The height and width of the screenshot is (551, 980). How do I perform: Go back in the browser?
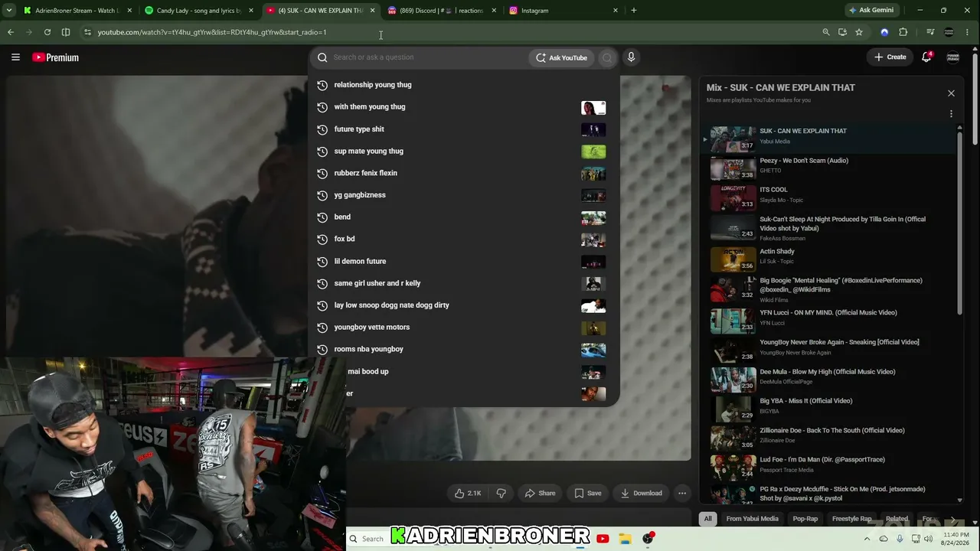(11, 32)
